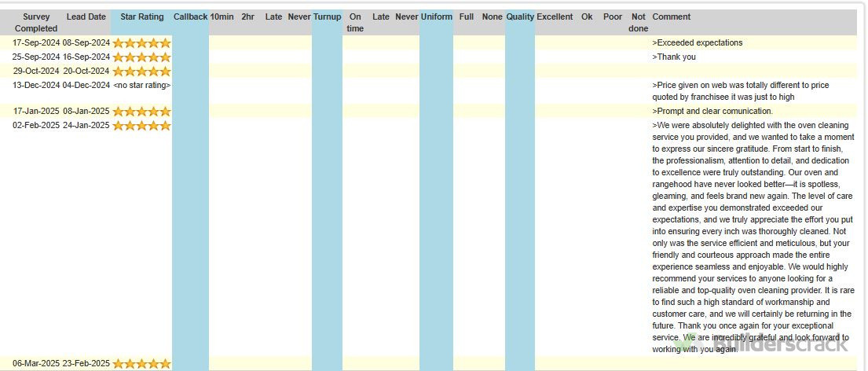The image size is (868, 371).
Task: Select the star rating for 17-Jan-2025 survey
Action: 141,112
